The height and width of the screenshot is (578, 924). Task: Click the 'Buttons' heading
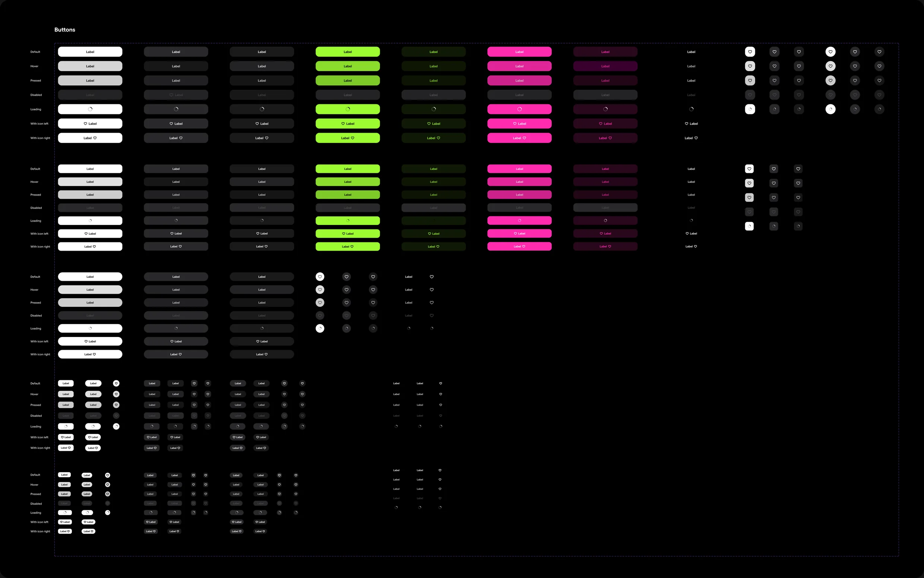[64, 30]
